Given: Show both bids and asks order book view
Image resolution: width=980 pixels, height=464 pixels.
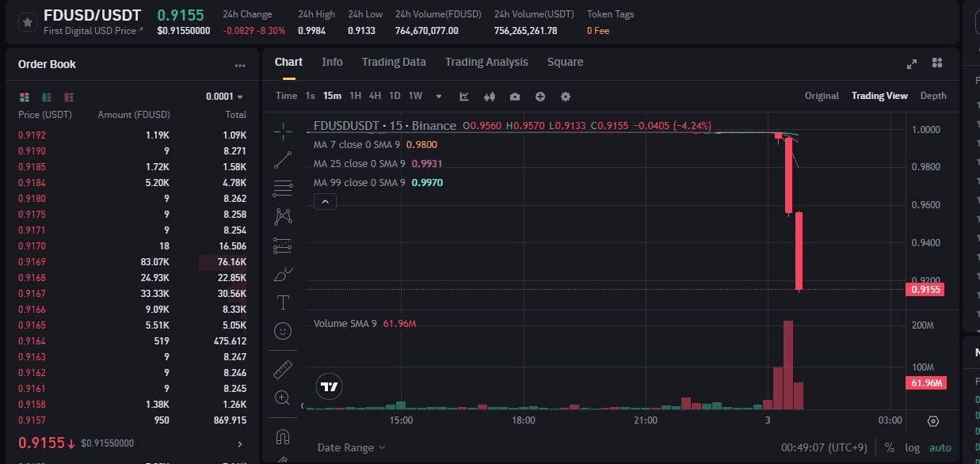Looking at the screenshot, I should (x=25, y=97).
